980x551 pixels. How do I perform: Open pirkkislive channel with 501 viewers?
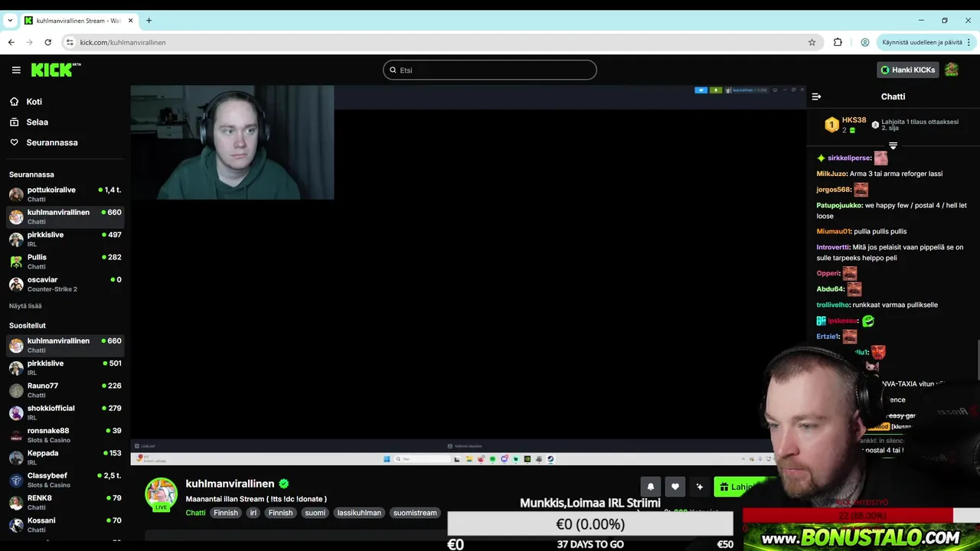coord(65,367)
